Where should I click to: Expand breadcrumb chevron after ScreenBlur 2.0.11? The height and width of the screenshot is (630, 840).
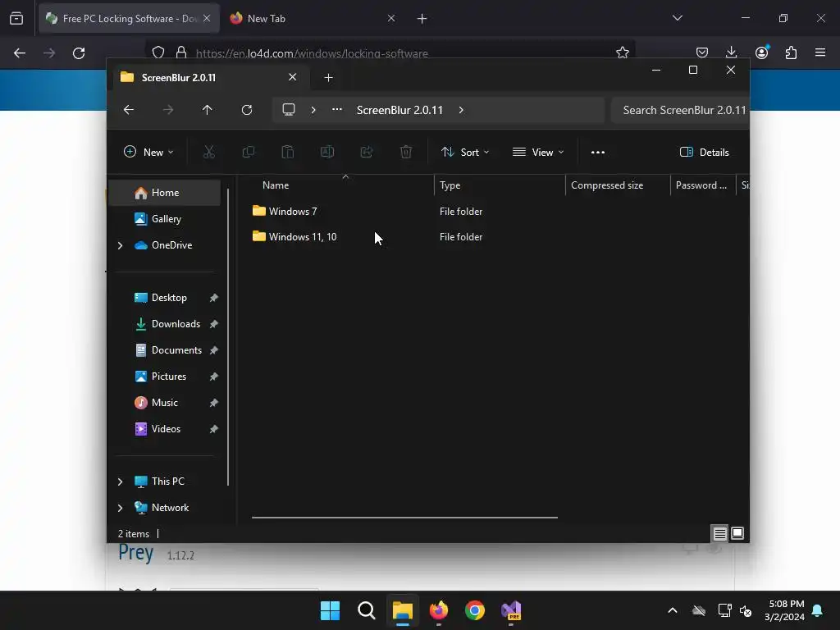[x=461, y=110]
